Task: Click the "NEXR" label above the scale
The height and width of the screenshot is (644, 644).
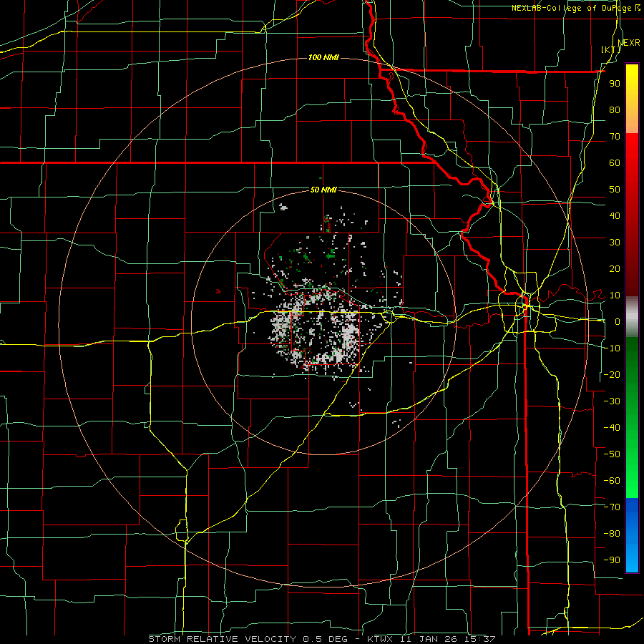Action: click(629, 43)
